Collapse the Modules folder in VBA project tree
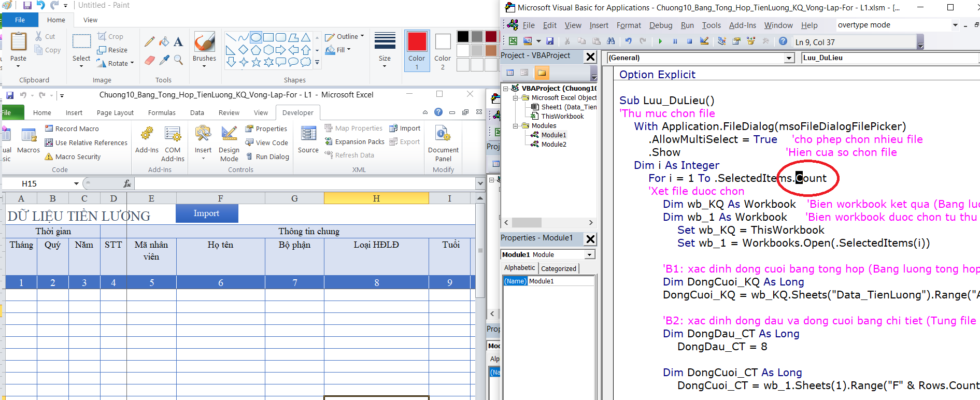This screenshot has width=980, height=400. click(516, 126)
